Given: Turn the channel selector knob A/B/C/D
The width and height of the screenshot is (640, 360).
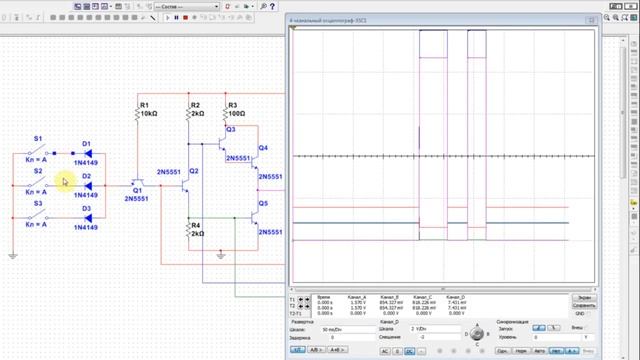Looking at the screenshot, I should point(477,333).
